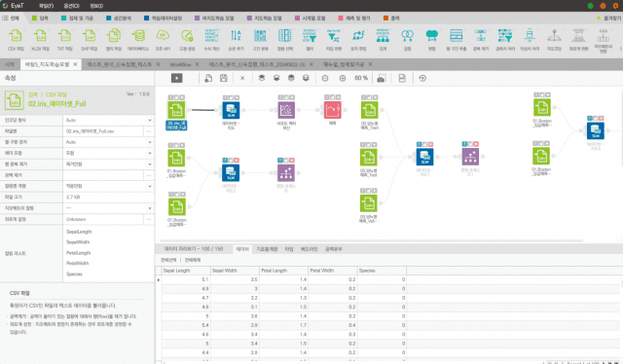Click the Sepal Length 5.1 cell

click(186, 279)
